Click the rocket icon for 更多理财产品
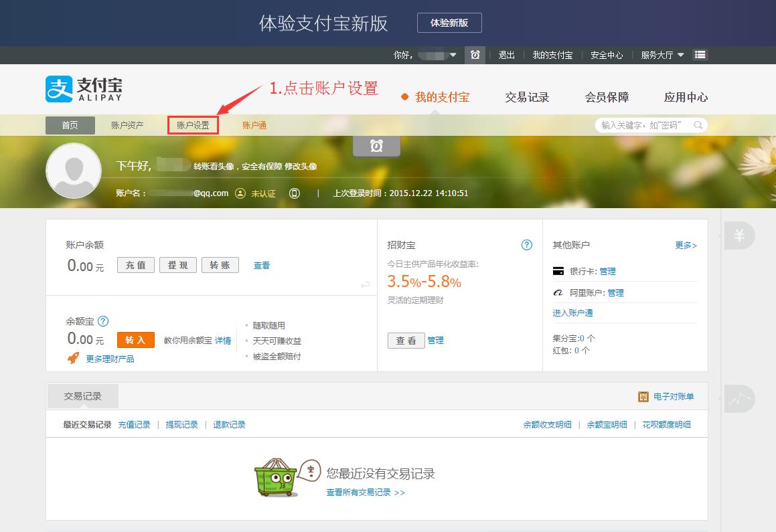776x532 pixels. [73, 358]
